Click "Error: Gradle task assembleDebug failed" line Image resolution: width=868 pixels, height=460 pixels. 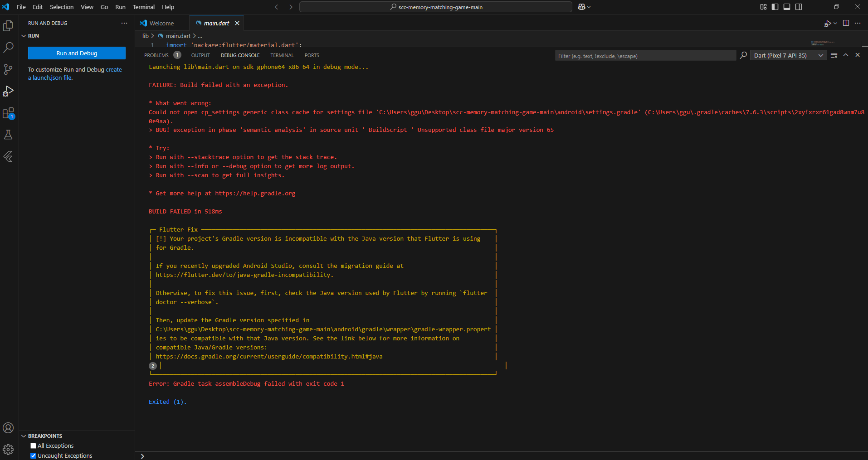point(246,384)
